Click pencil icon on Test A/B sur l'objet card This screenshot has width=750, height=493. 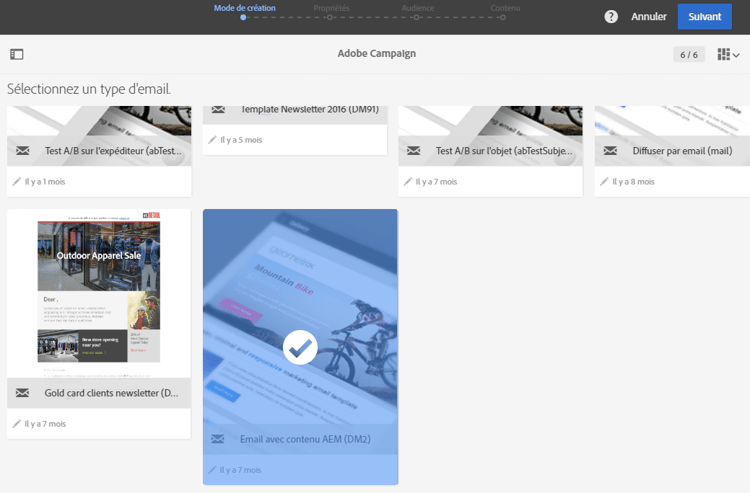click(408, 182)
